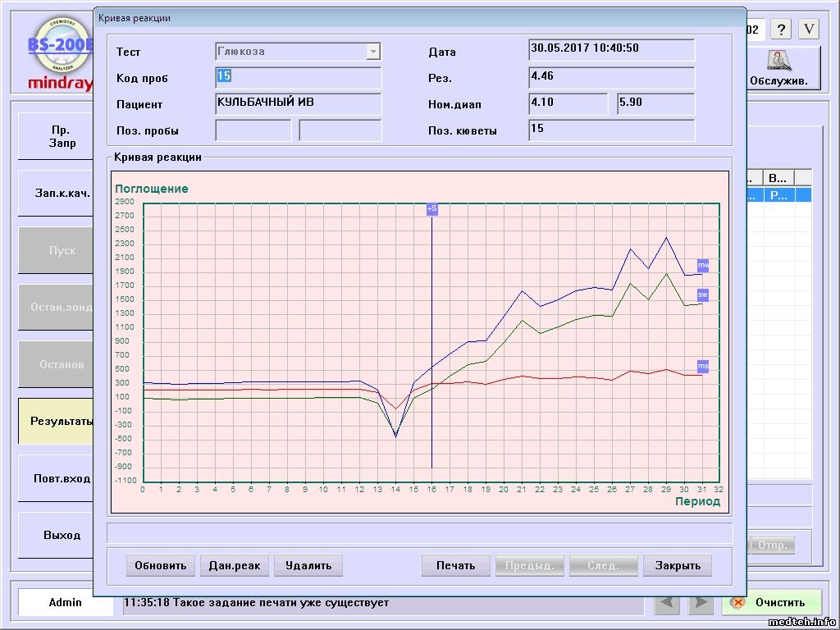Open the Обслужив. maintenance screen

(778, 69)
